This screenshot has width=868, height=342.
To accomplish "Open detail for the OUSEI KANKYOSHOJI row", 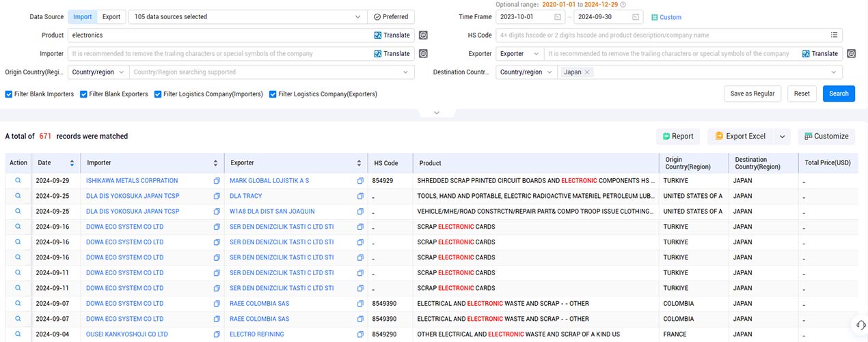I will point(18,334).
